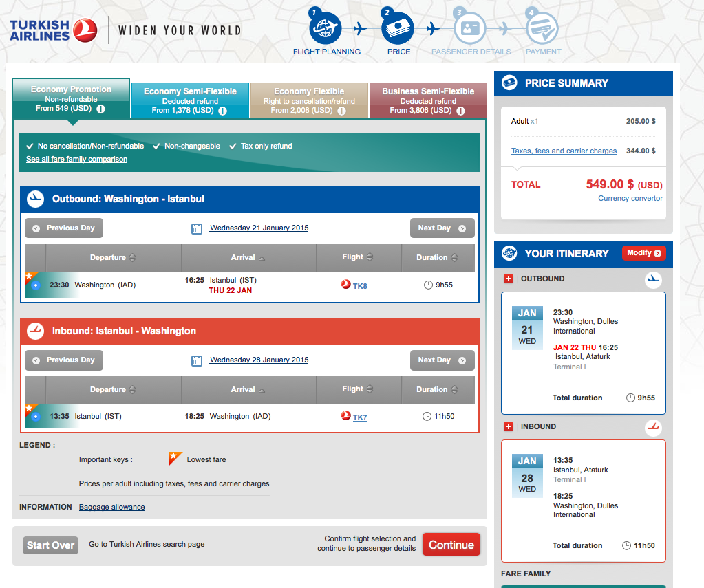Click the Payment step card icon
The width and height of the screenshot is (704, 588).
tap(542, 28)
